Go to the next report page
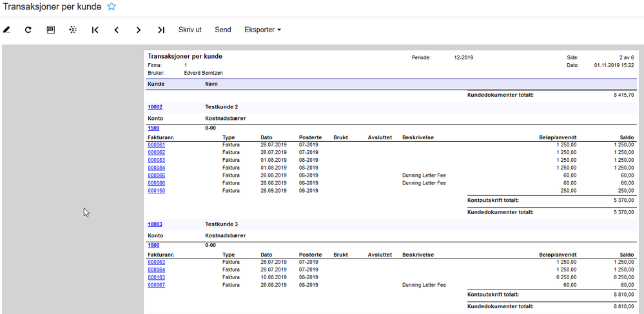 click(x=139, y=30)
